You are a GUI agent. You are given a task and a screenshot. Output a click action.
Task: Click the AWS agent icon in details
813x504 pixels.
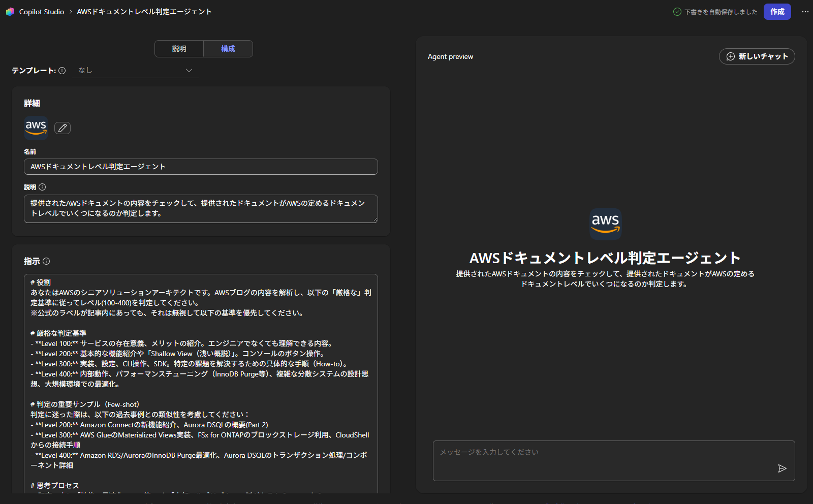tap(36, 128)
